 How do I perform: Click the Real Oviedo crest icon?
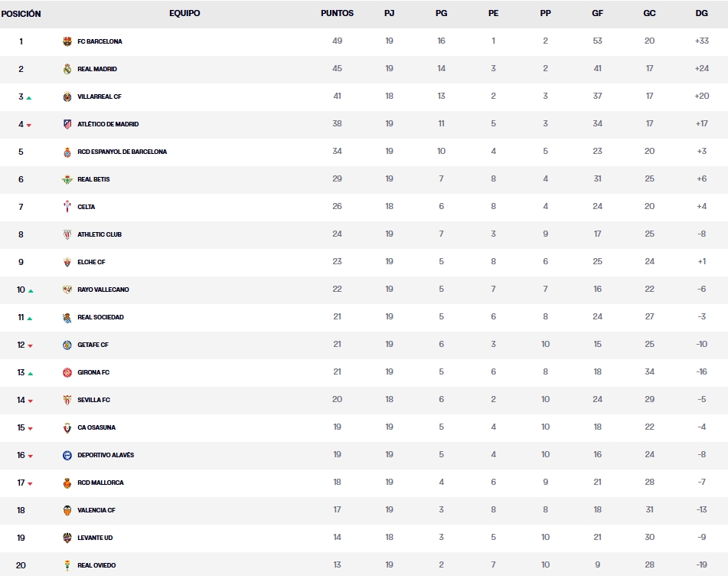[67, 565]
